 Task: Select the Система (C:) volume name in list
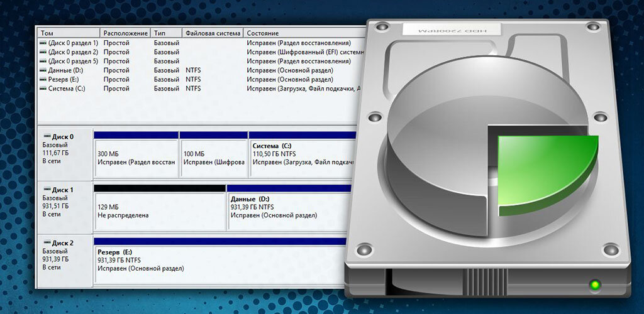[67, 88]
